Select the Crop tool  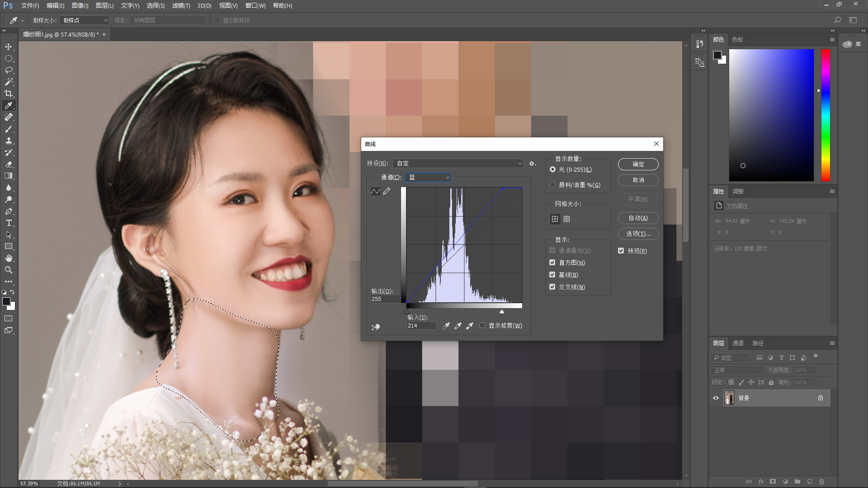pyautogui.click(x=9, y=94)
